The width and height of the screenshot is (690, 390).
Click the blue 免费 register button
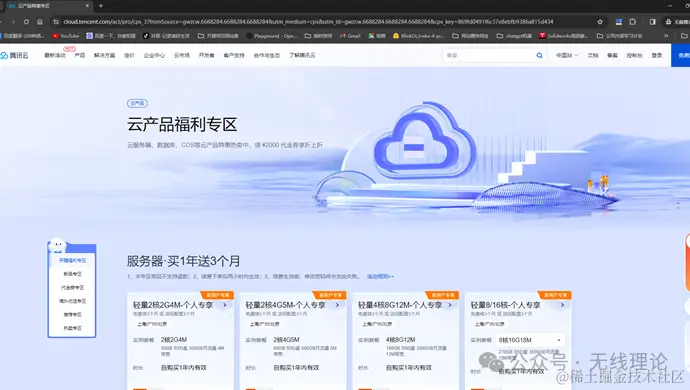tap(681, 55)
